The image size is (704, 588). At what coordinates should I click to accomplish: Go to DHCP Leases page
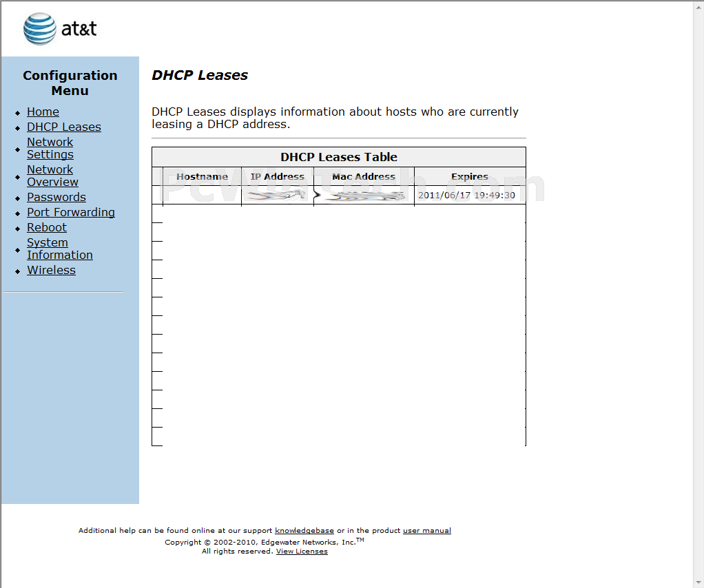point(64,127)
